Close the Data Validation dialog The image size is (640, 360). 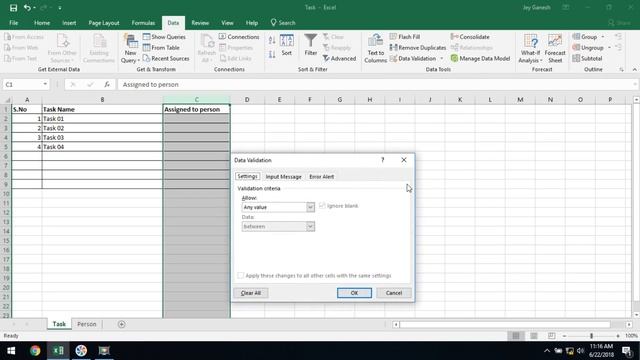tap(404, 160)
